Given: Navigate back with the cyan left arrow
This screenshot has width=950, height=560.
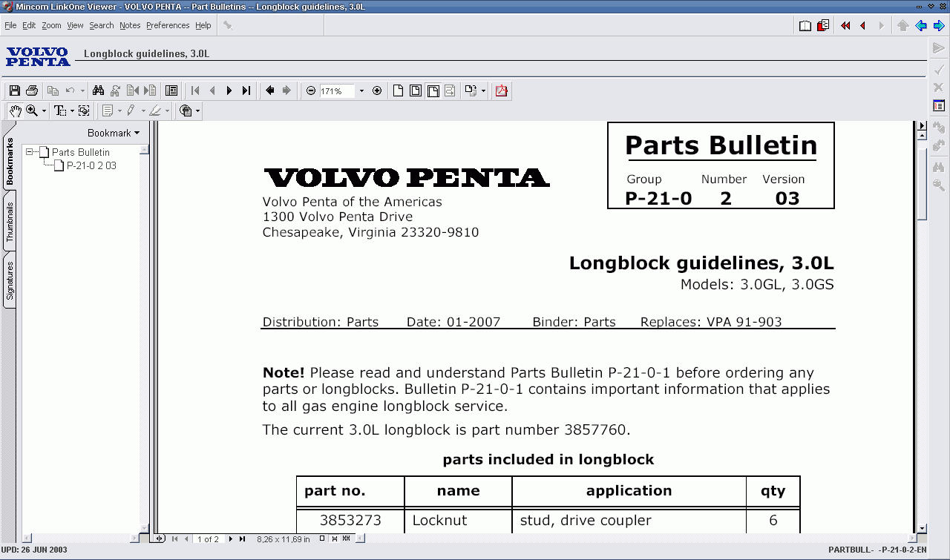Looking at the screenshot, I should click(921, 25).
